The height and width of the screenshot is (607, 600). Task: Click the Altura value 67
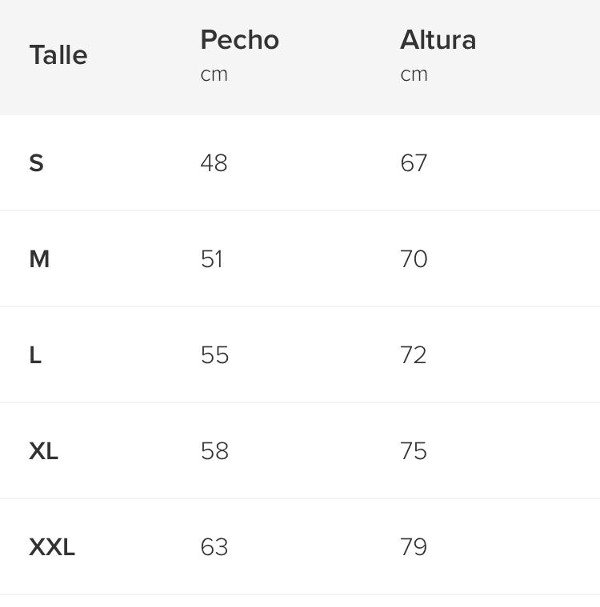coord(414,163)
